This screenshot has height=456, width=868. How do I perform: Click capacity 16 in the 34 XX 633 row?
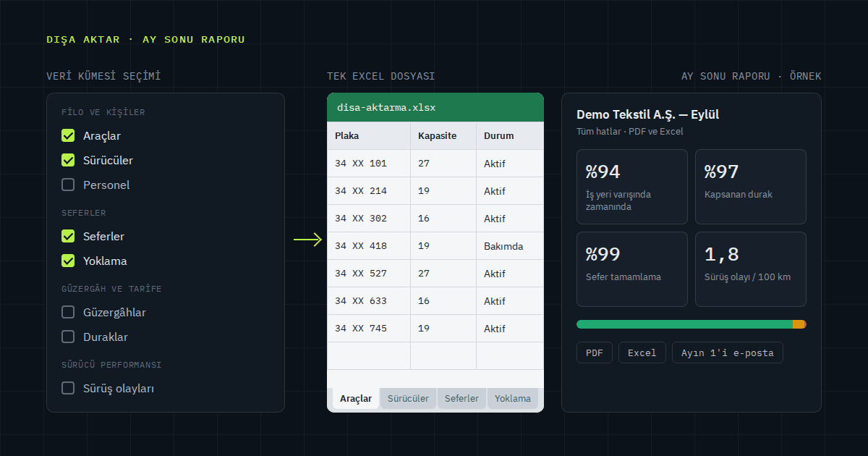point(443,301)
